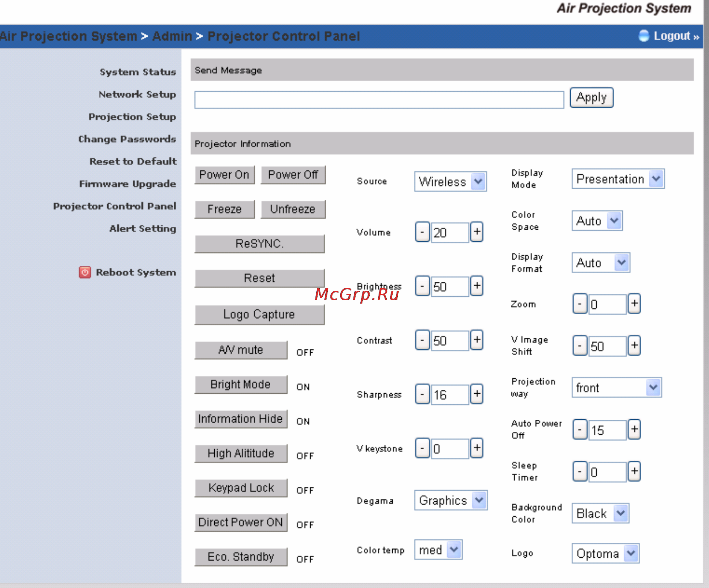709x588 pixels.
Task: Click the Freeze button
Action: 225,209
